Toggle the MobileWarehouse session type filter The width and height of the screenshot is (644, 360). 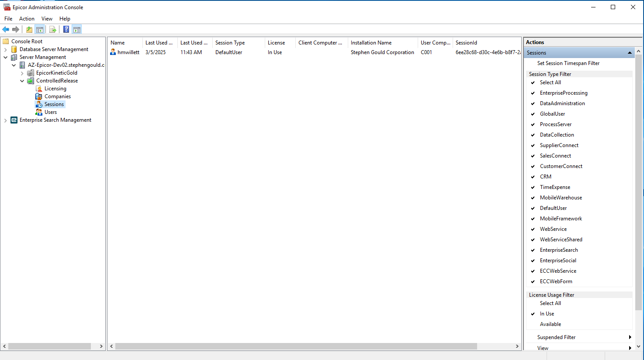(x=561, y=198)
